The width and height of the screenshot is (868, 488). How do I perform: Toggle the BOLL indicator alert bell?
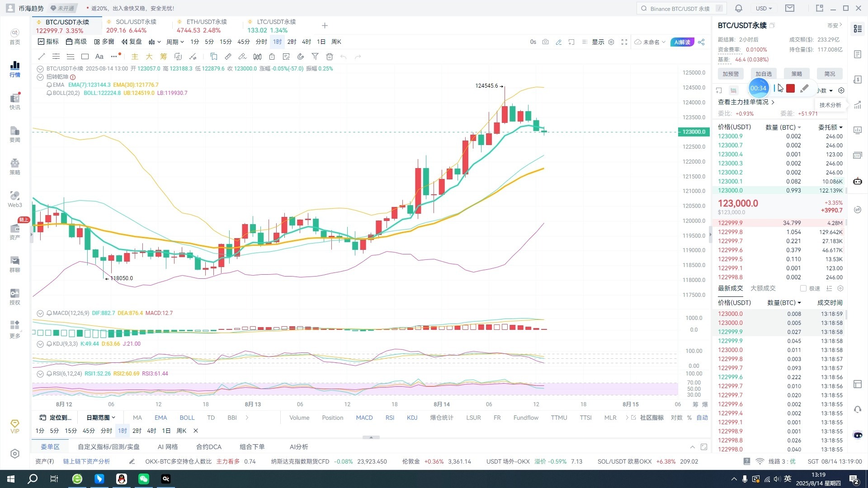49,93
